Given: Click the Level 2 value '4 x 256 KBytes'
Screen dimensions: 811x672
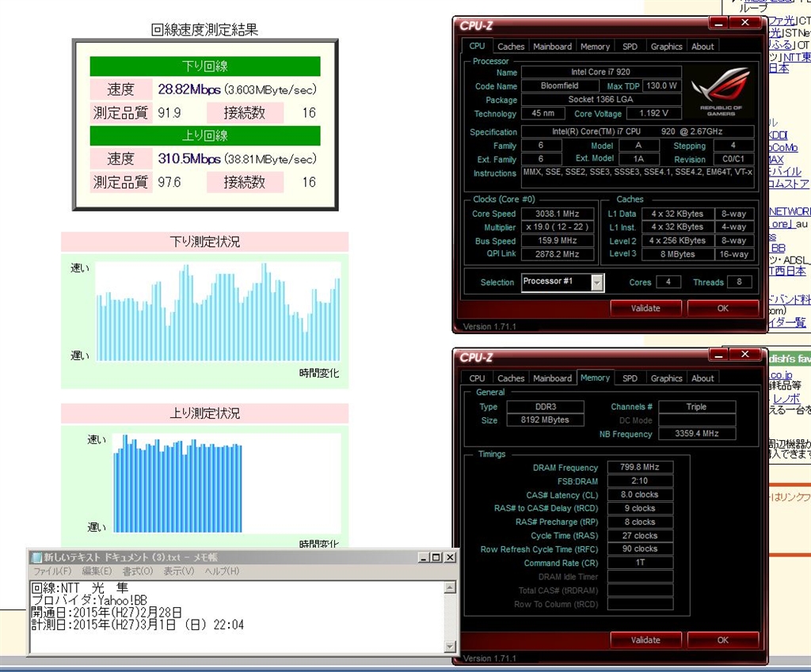Looking at the screenshot, I should point(677,241).
